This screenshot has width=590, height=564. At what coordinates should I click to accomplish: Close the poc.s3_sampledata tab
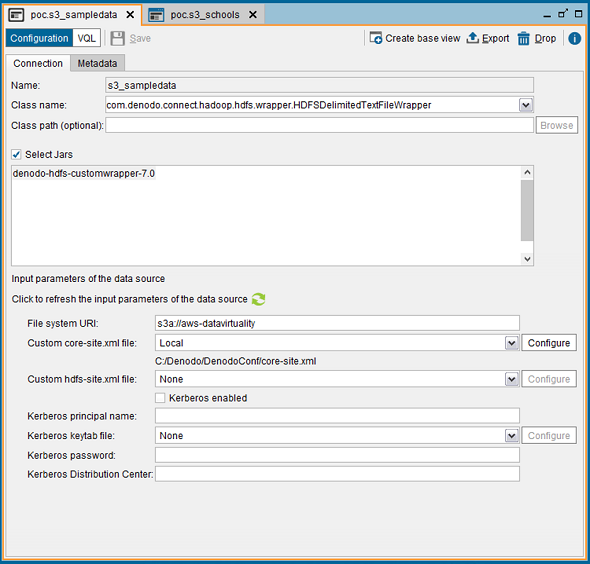(x=130, y=15)
